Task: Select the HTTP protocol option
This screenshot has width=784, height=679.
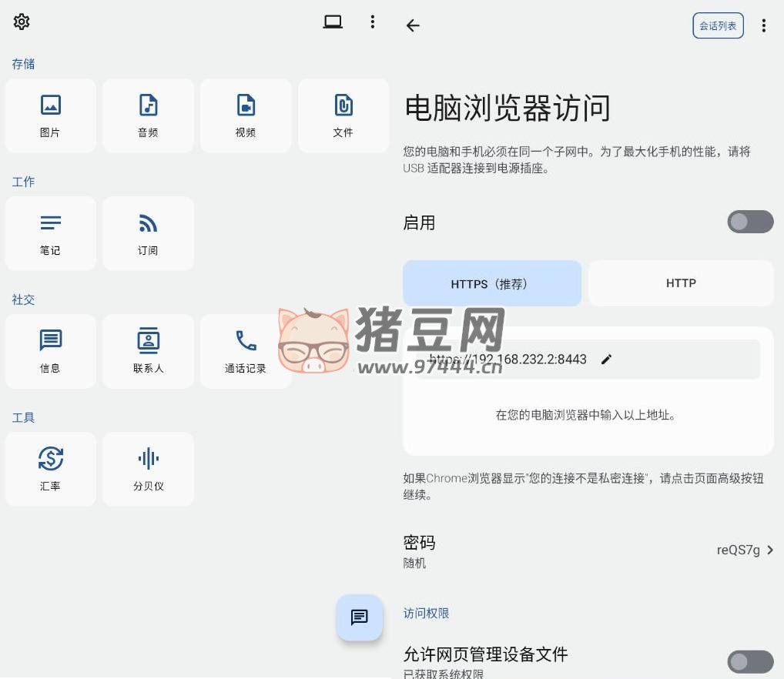Action: coord(681,283)
